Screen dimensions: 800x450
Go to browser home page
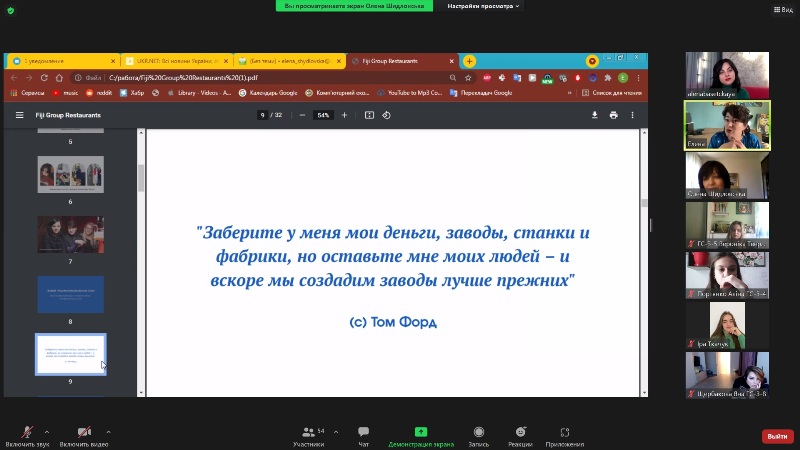(59, 78)
